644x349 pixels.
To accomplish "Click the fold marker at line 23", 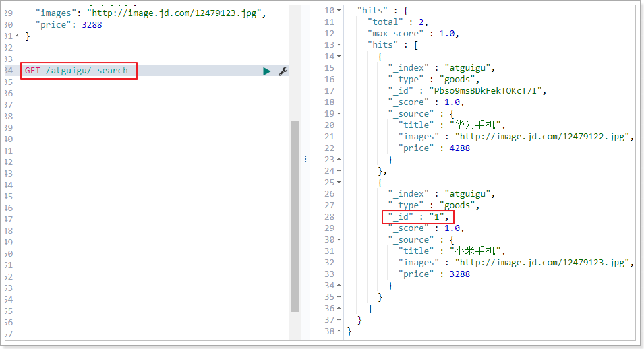I will pos(339,160).
